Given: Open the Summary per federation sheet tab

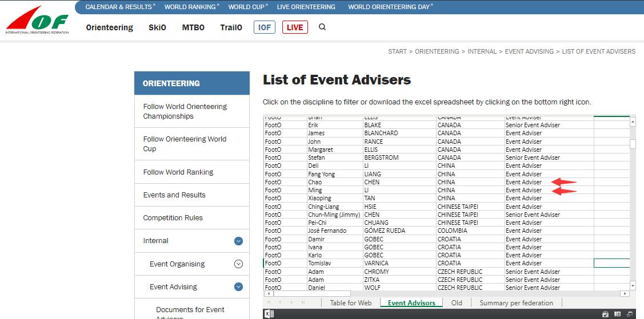Looking at the screenshot, I should (516, 303).
